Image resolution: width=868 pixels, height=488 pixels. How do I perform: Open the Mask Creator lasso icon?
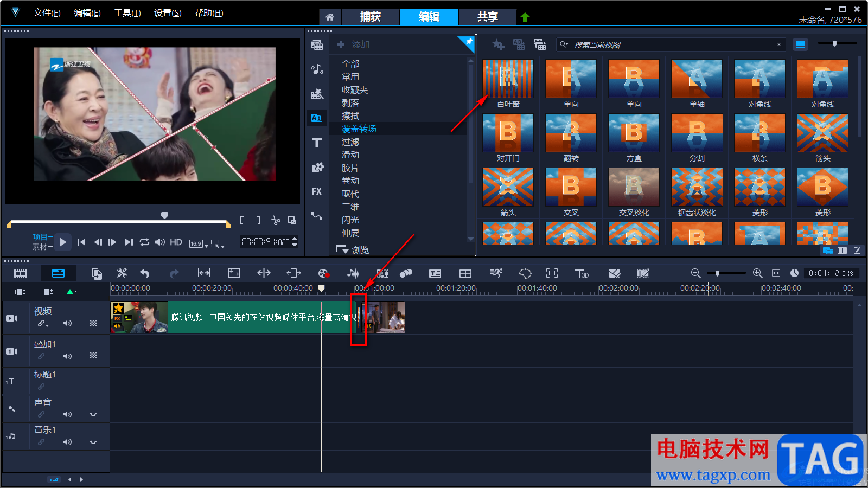coord(525,273)
